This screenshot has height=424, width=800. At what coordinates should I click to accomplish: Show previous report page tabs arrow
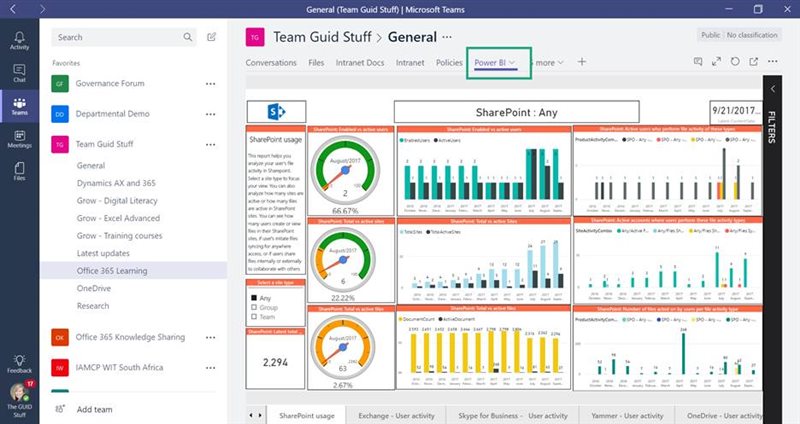(251, 415)
